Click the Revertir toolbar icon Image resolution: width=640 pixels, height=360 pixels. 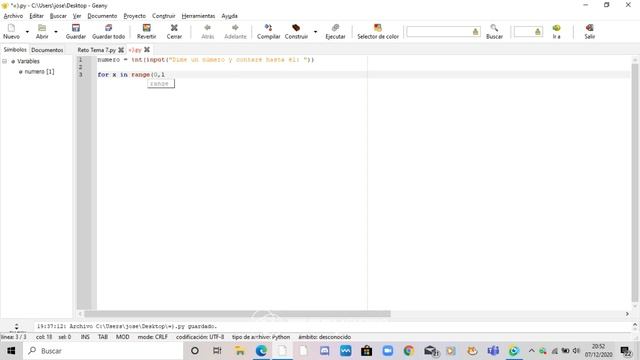[147, 28]
